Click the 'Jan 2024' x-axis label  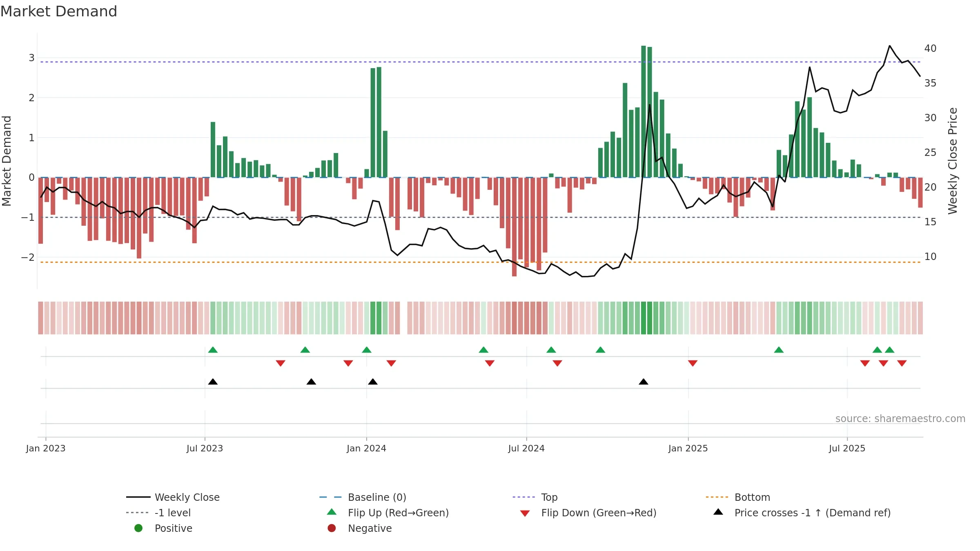click(x=367, y=448)
